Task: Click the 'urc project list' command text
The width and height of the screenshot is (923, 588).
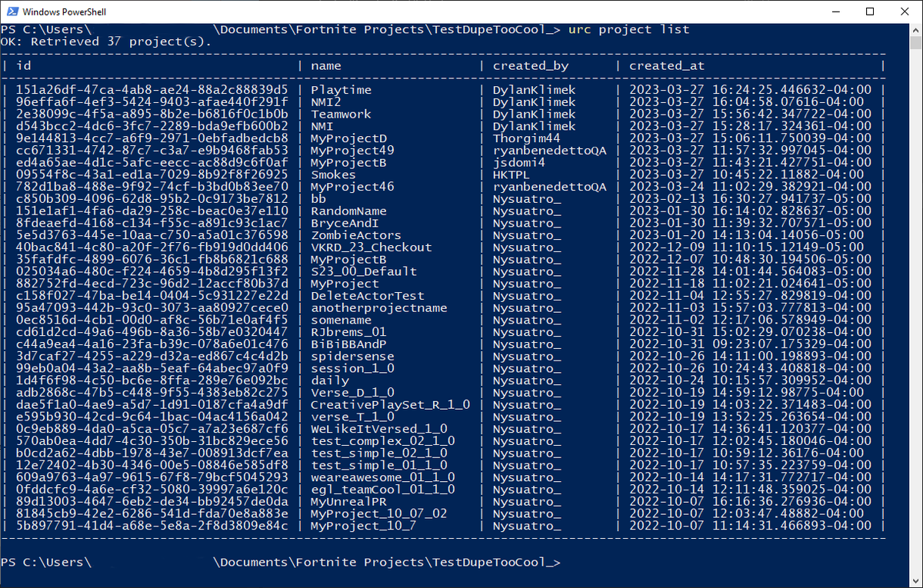Action: [628, 30]
